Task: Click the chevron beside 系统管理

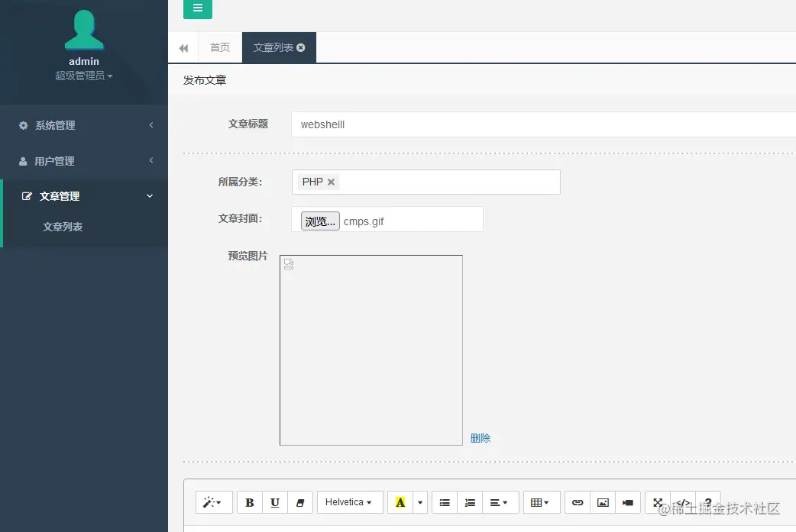Action: point(150,124)
